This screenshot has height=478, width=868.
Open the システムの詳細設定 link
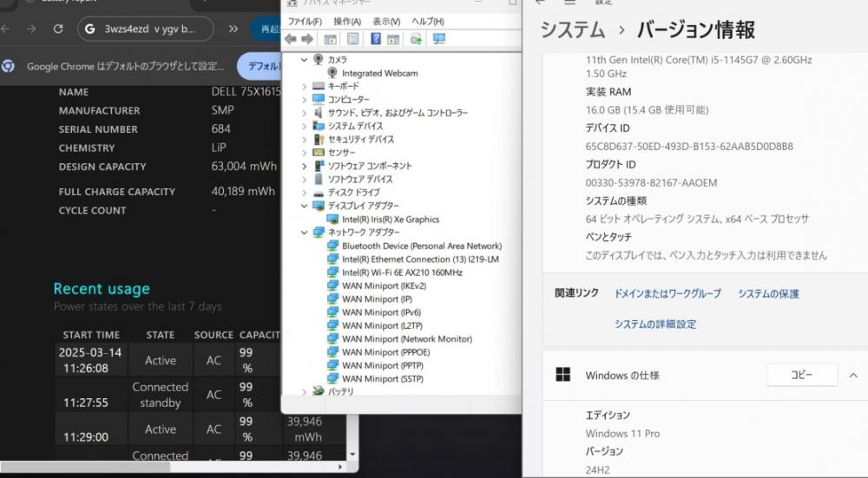(x=655, y=324)
